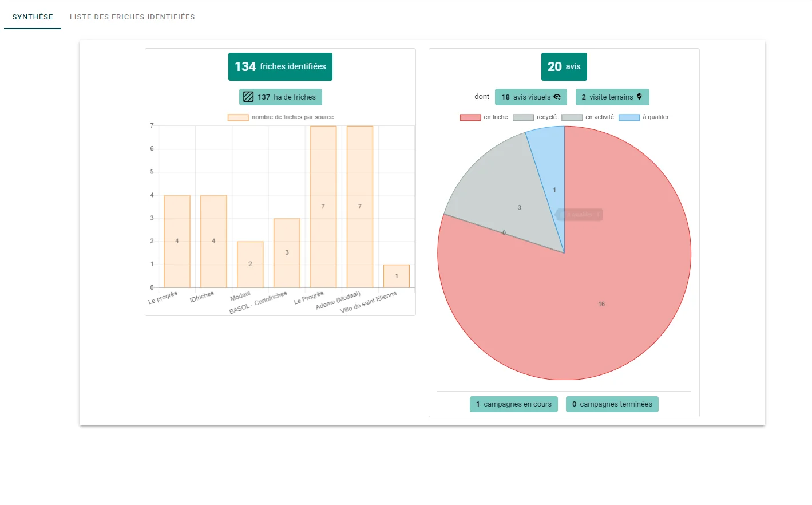812x505 pixels.
Task: Click the 18 avis visuels chip
Action: point(531,97)
